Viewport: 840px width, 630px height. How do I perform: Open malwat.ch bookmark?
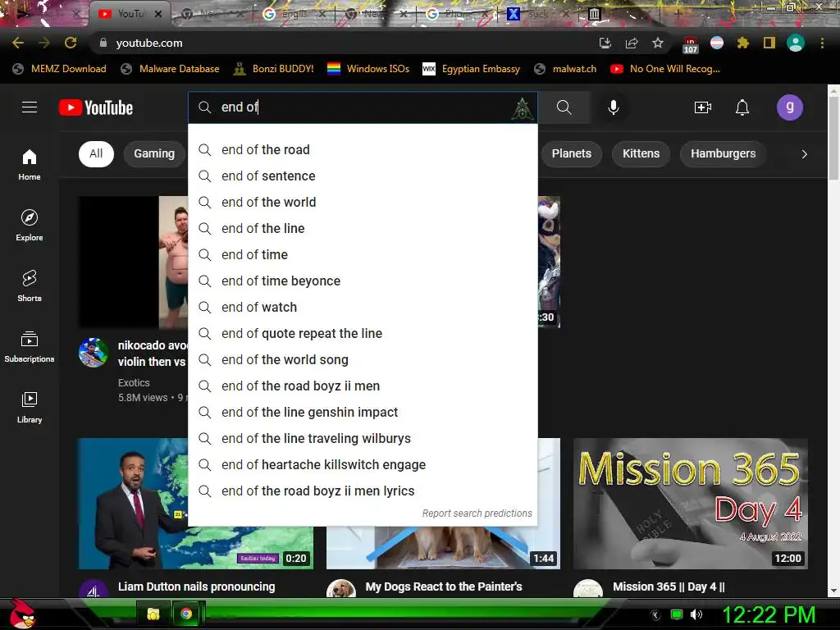tap(565, 69)
